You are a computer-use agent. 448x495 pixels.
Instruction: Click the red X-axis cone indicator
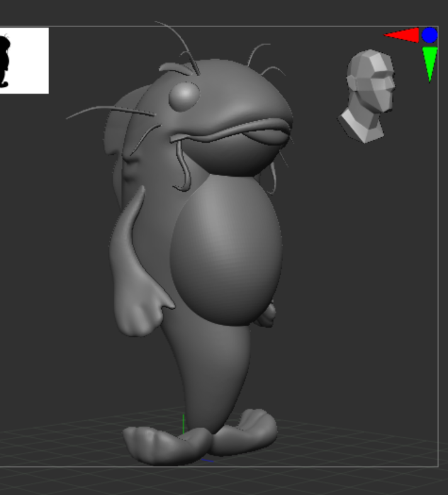pos(401,35)
